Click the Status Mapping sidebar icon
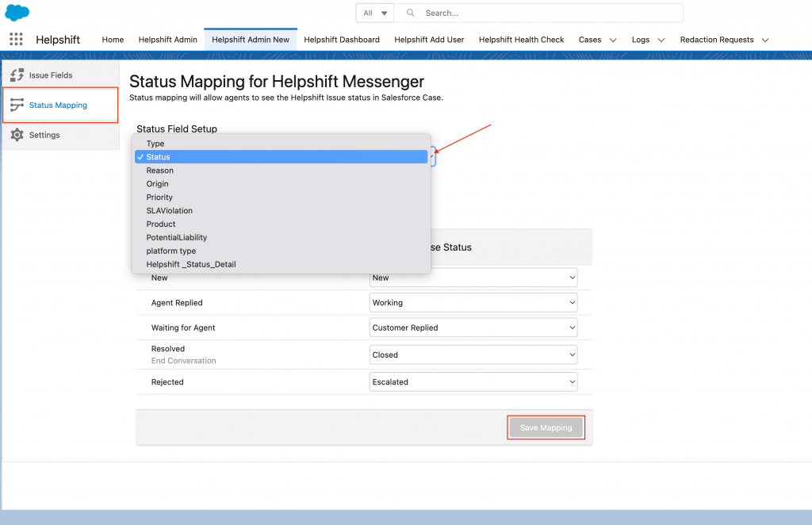Screen dimensions: 812x525 (x=17, y=105)
